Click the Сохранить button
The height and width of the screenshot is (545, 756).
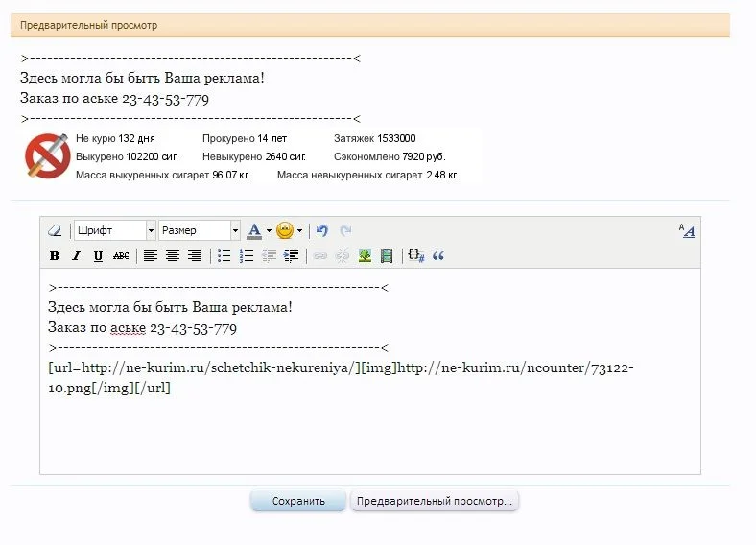click(298, 501)
